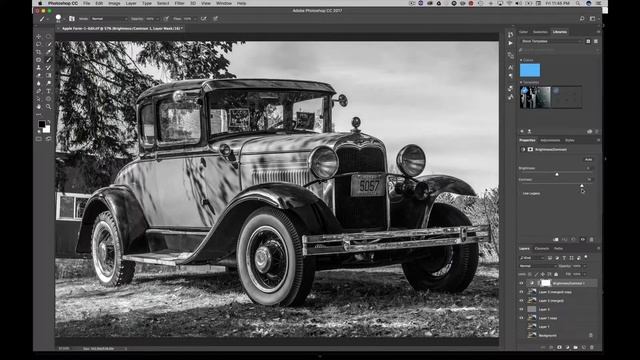This screenshot has height=360, width=640.
Task: Delete layer trash icon in Layers panel
Action: (592, 347)
